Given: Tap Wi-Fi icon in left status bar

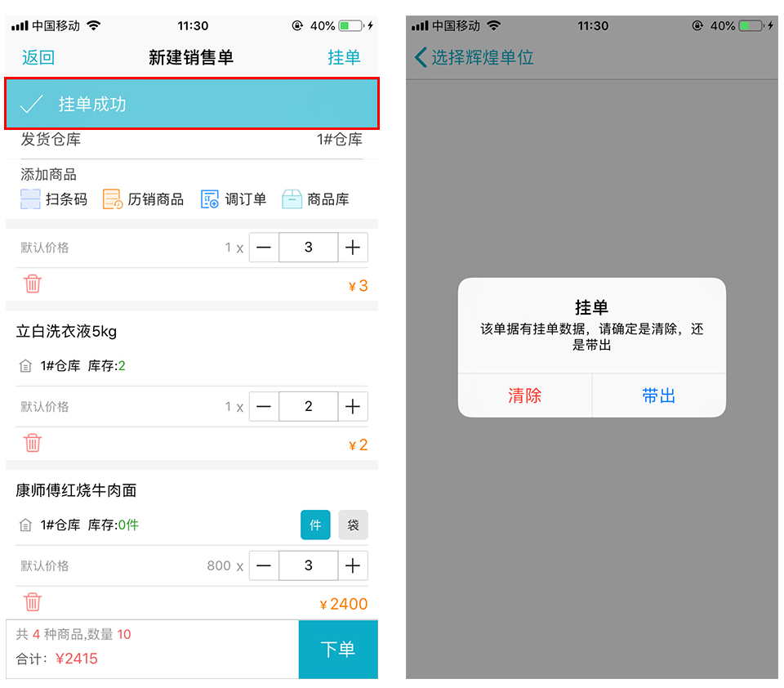Looking at the screenshot, I should tap(93, 25).
